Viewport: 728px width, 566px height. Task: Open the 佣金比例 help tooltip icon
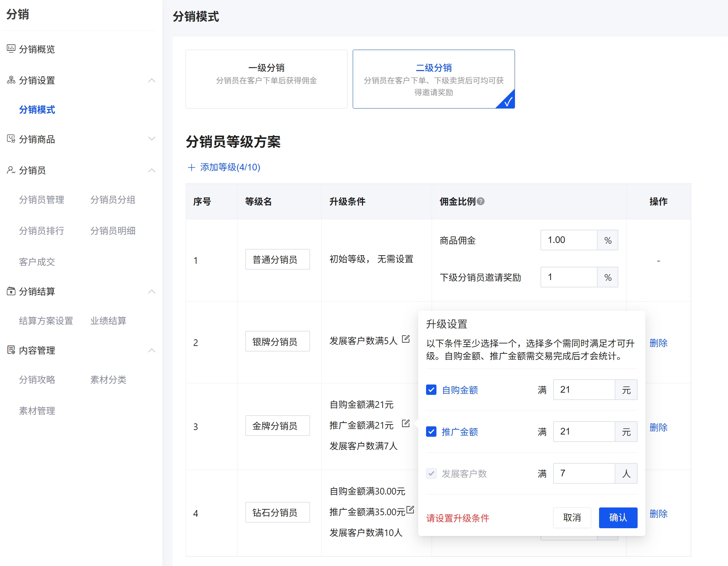click(481, 201)
